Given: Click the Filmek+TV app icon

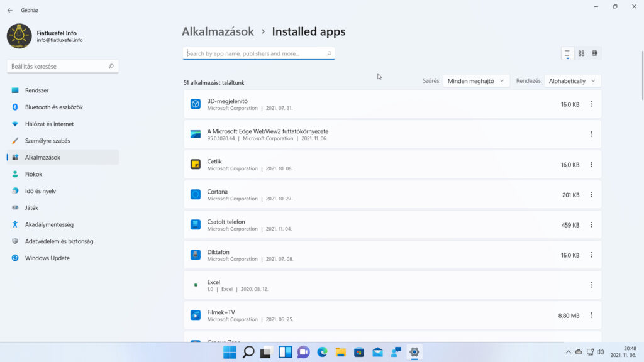Looking at the screenshot, I should (x=196, y=315).
